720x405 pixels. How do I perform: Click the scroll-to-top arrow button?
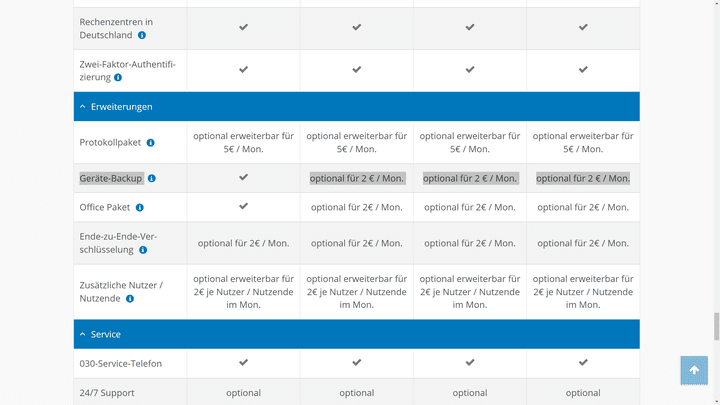click(694, 370)
